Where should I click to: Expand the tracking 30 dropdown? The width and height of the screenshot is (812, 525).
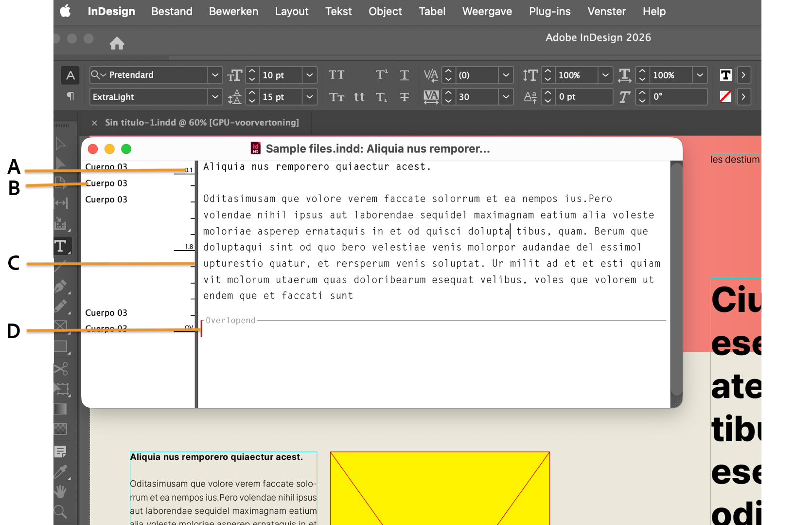point(506,97)
